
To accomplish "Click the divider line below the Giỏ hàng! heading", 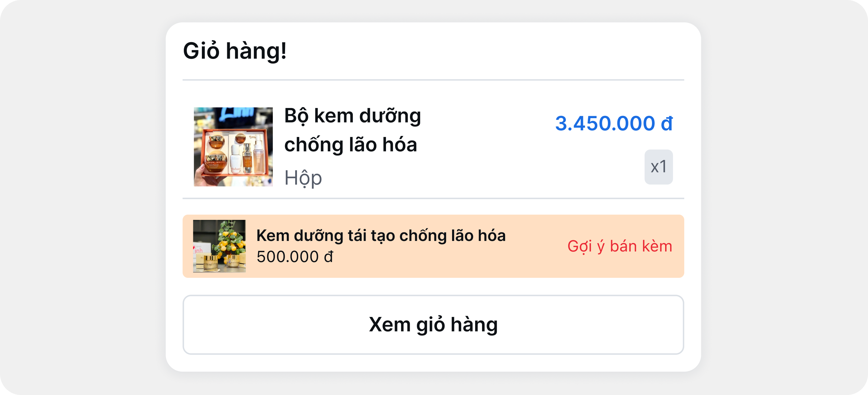I will (x=433, y=80).
